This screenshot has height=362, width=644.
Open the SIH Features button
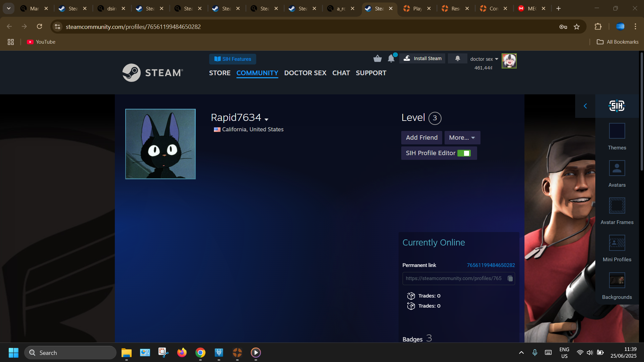(x=232, y=59)
